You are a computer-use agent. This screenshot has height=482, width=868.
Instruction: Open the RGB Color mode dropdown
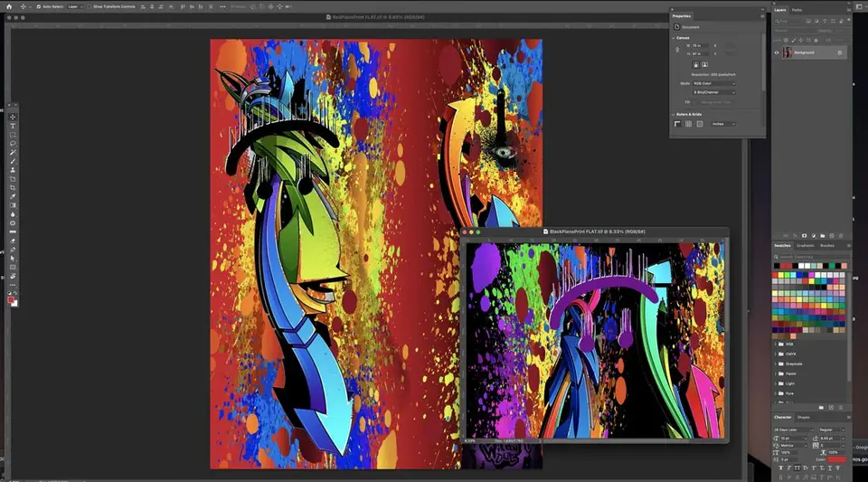[714, 83]
